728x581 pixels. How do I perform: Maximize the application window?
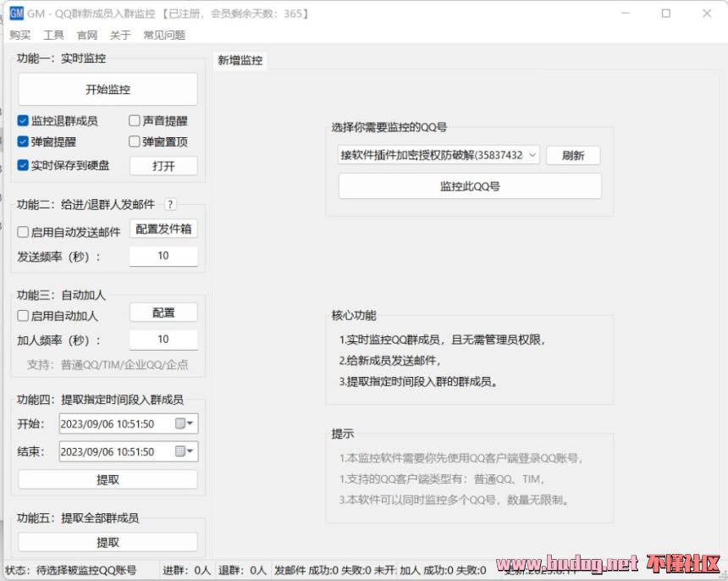pos(666,14)
